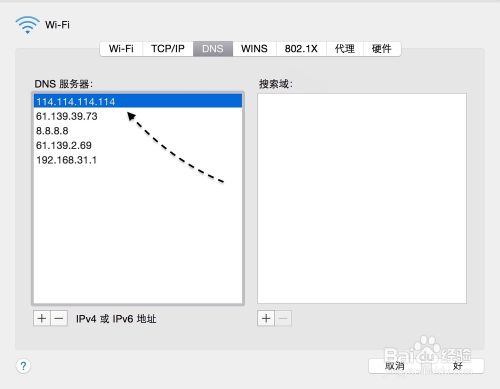Add a new search domain

pos(266,318)
